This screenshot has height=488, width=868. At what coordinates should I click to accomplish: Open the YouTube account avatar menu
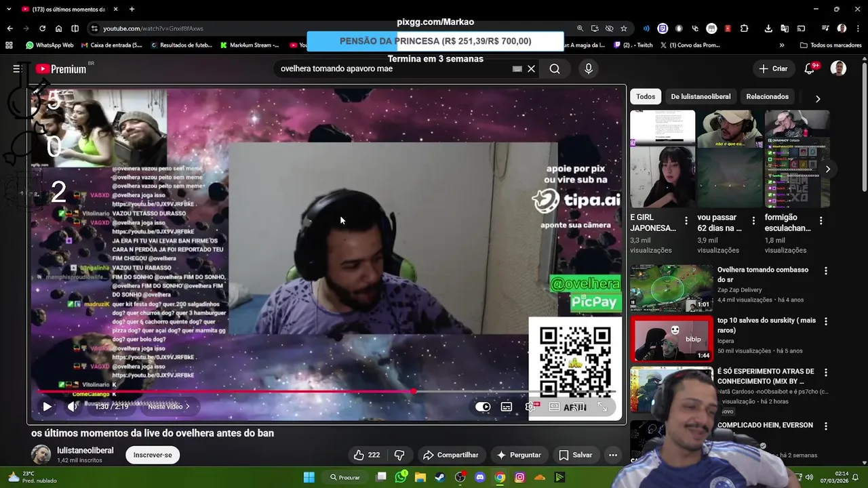click(x=839, y=68)
